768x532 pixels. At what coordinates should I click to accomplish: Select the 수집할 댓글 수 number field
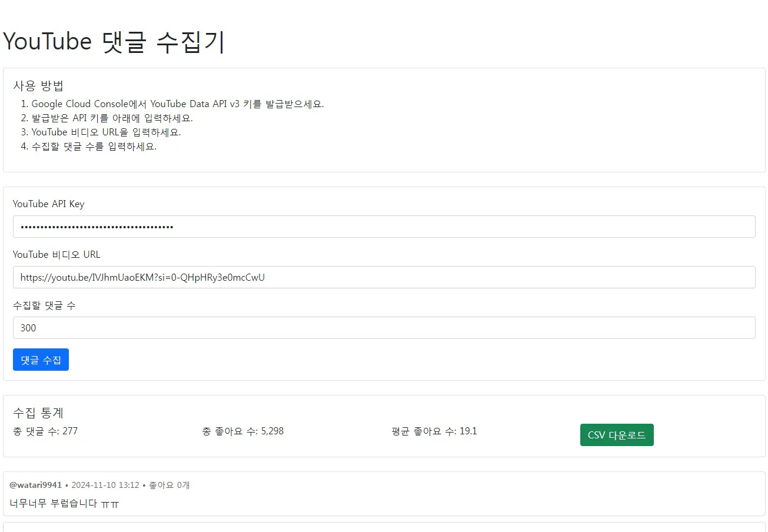[384, 328]
